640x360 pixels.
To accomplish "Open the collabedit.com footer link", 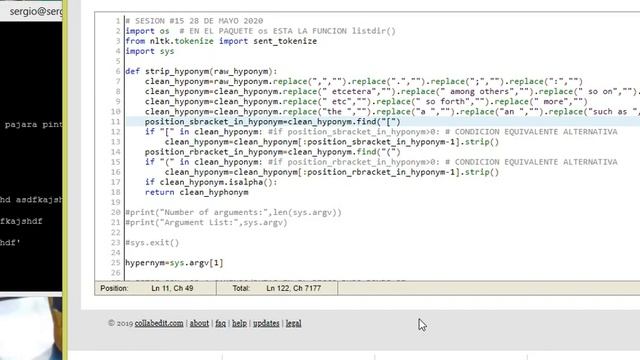I will pos(159,323).
